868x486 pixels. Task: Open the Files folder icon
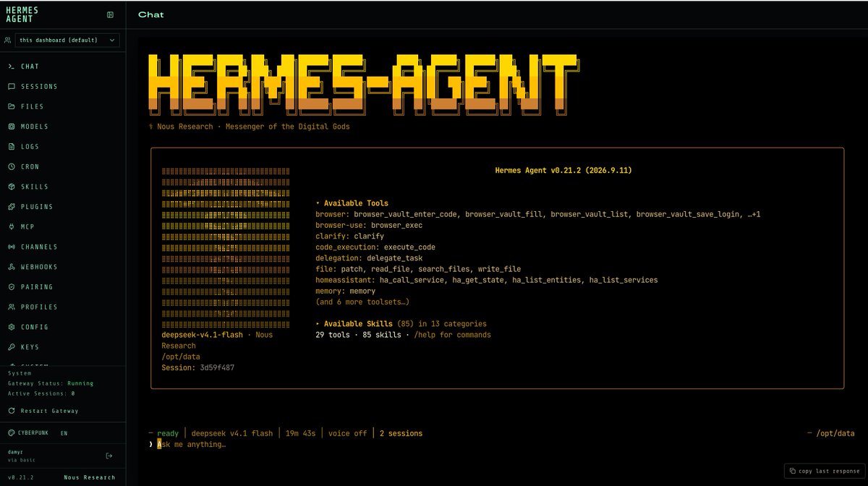(11, 106)
